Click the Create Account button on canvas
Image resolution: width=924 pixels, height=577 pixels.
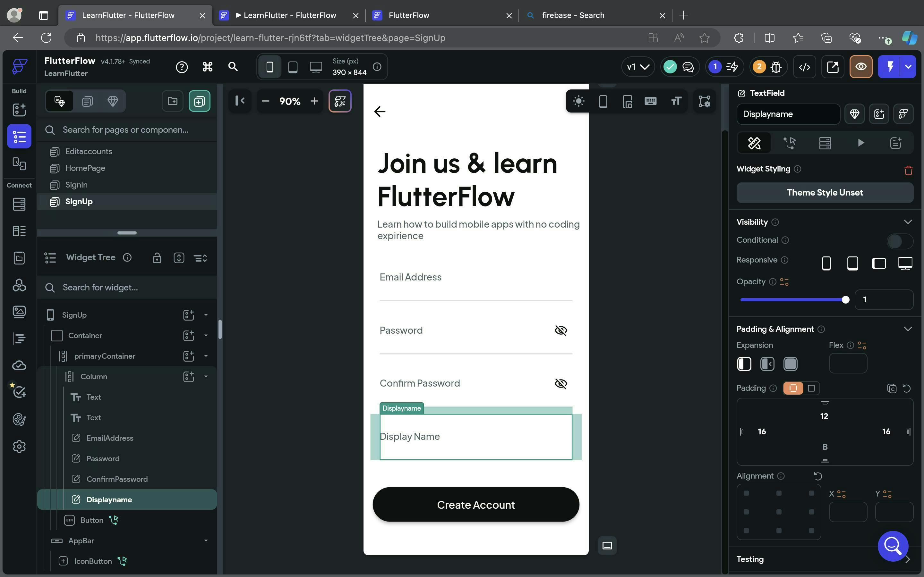click(475, 505)
